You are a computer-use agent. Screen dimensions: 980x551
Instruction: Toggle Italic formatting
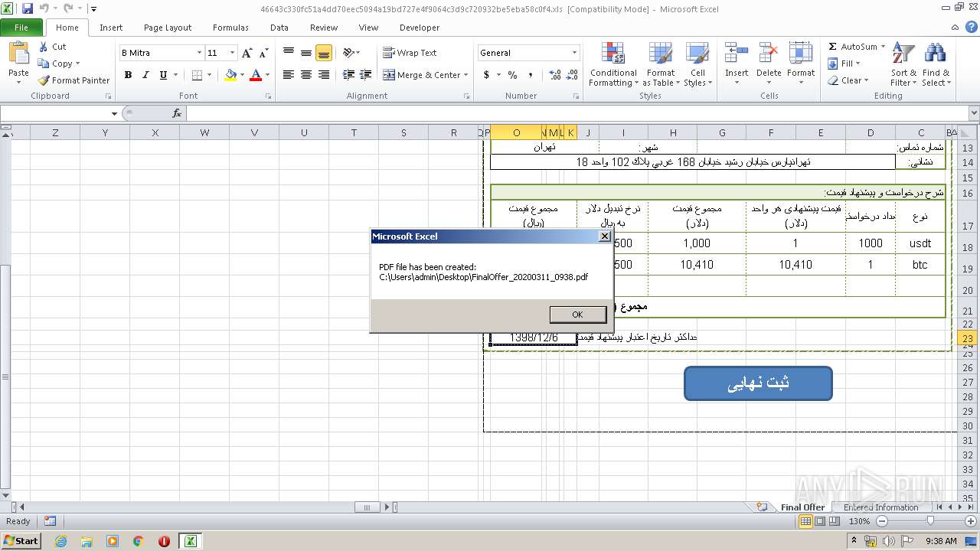(145, 75)
